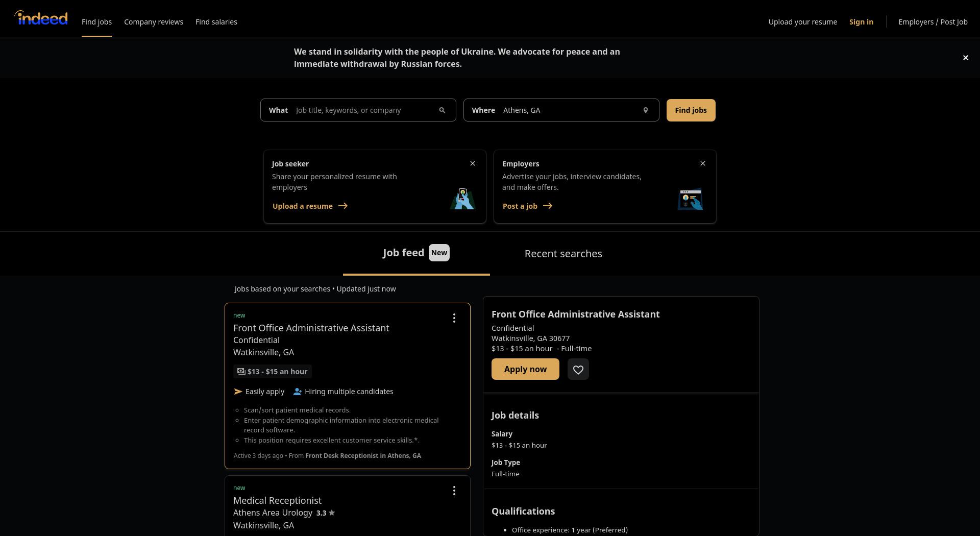Focus the What job title input field

point(364,110)
